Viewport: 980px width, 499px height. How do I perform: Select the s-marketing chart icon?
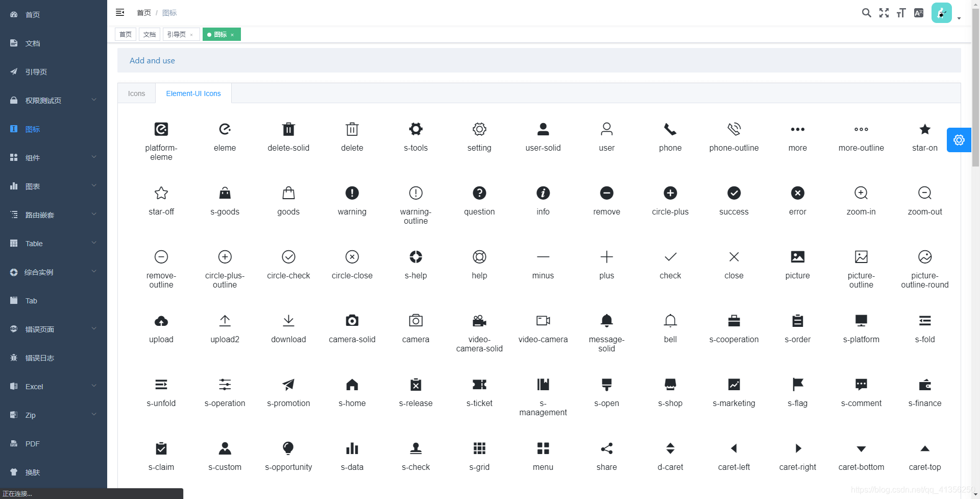click(734, 385)
